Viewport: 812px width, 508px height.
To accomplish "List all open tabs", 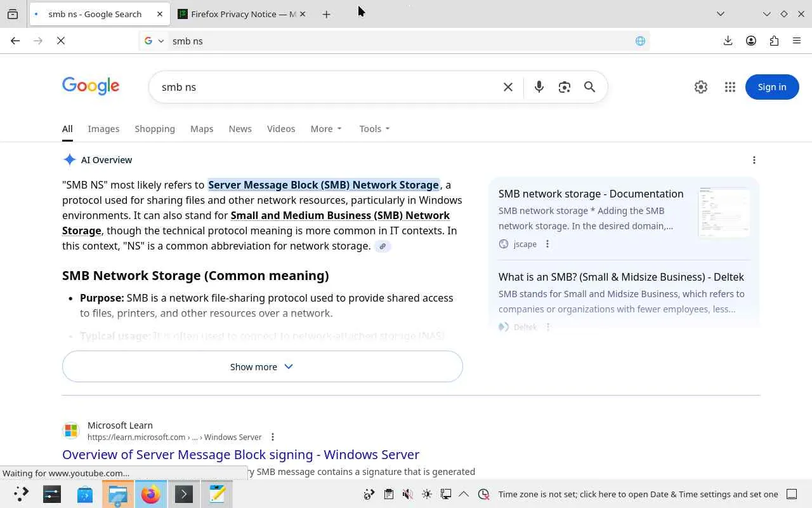I will click(721, 14).
